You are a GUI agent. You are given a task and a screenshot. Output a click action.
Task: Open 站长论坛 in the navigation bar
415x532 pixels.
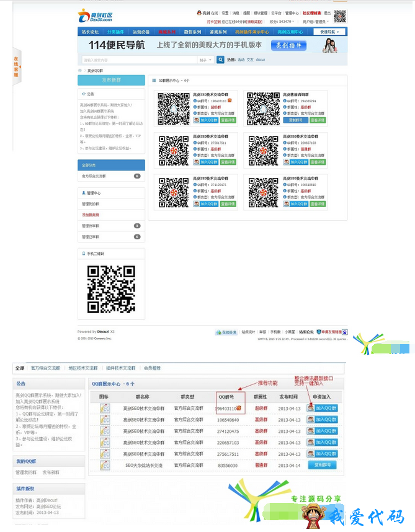tap(90, 32)
